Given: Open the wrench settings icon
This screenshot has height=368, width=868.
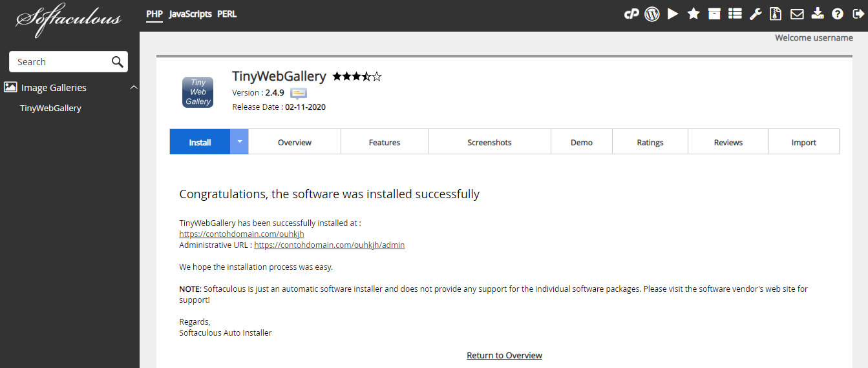Looking at the screenshot, I should pos(756,14).
